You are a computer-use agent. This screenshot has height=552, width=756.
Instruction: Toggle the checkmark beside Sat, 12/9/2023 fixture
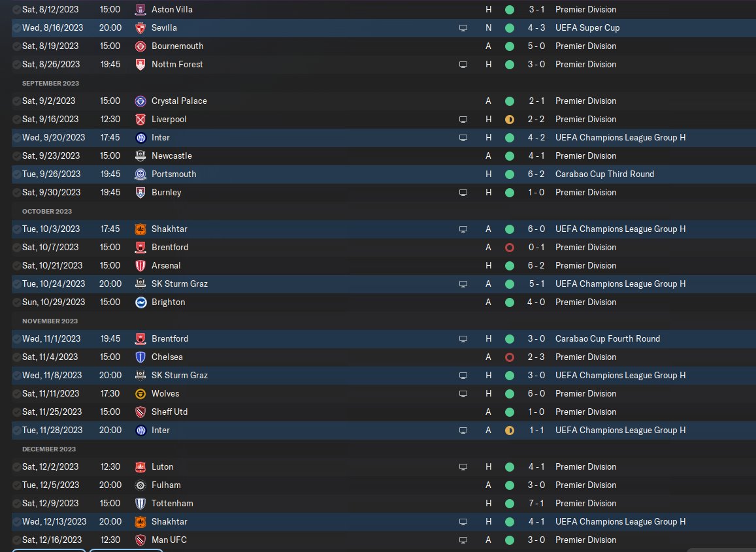click(16, 503)
